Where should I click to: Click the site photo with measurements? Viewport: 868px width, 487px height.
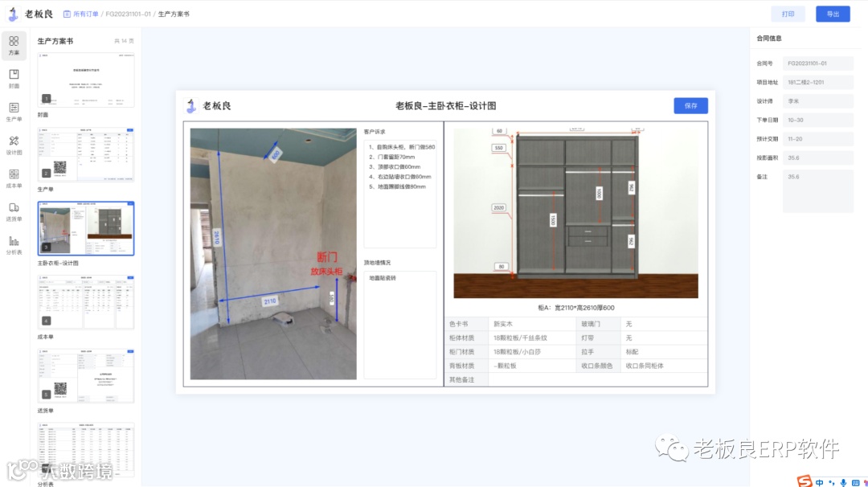point(273,254)
